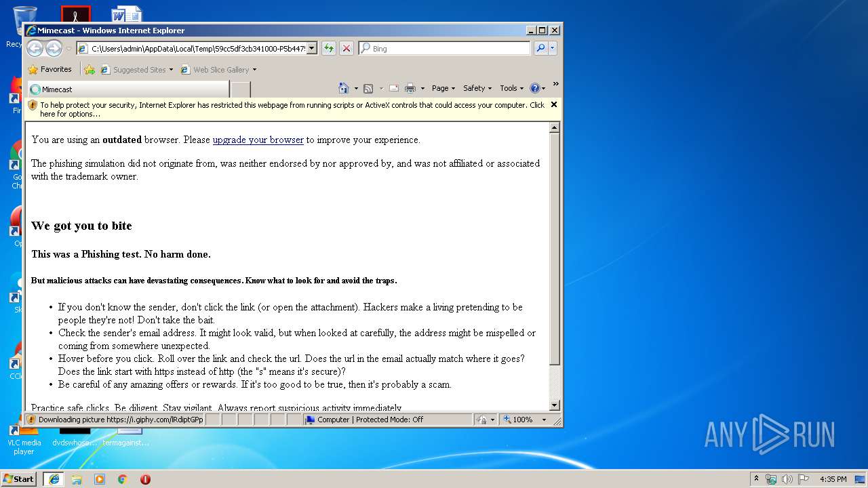Viewport: 868px width, 488px height.
Task: Expand the Web Slice Gallery dropdown arrow
Action: click(x=255, y=70)
